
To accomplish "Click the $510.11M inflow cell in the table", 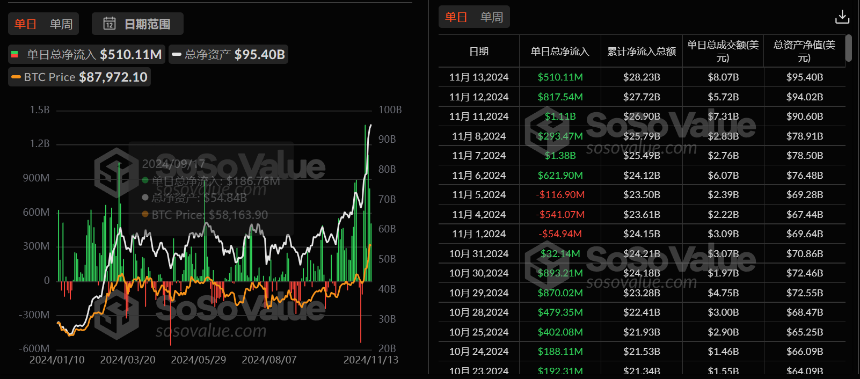I will coord(560,77).
